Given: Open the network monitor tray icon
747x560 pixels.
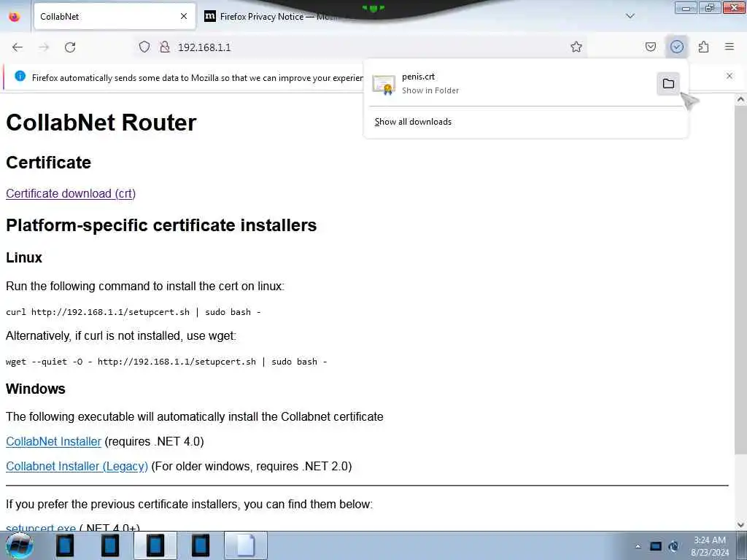Looking at the screenshot, I should click(656, 546).
